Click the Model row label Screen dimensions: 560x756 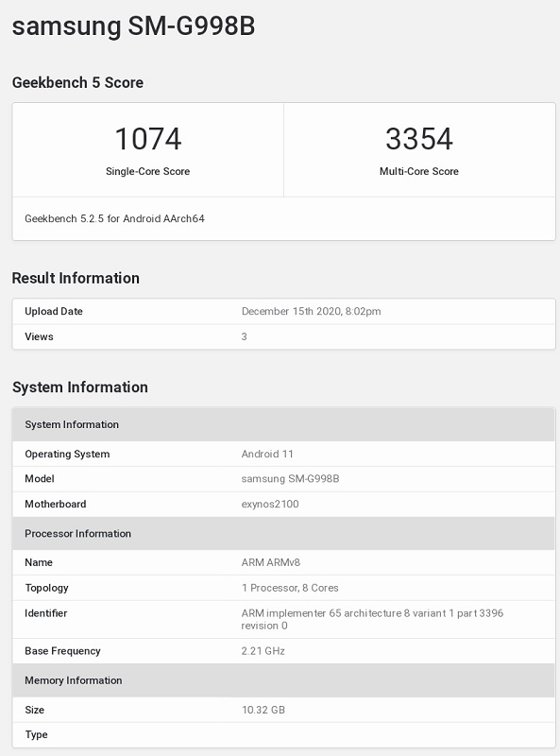point(40,479)
